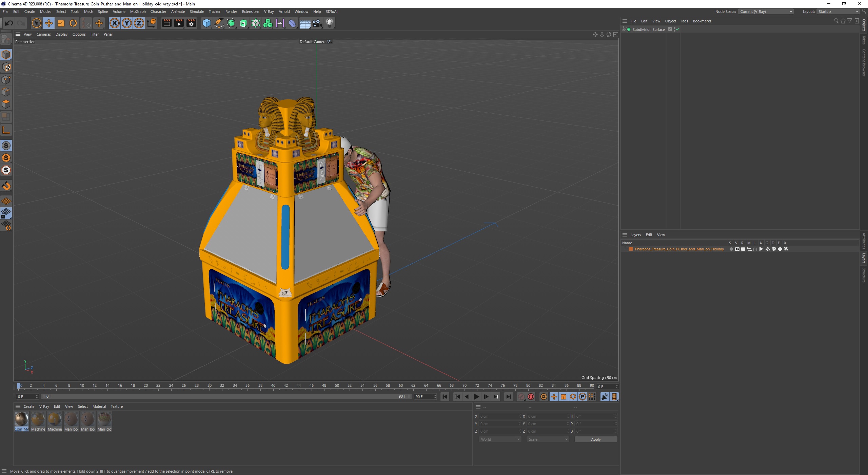Open Edit Render Settings icon
This screenshot has width=868, height=475.
click(x=191, y=23)
